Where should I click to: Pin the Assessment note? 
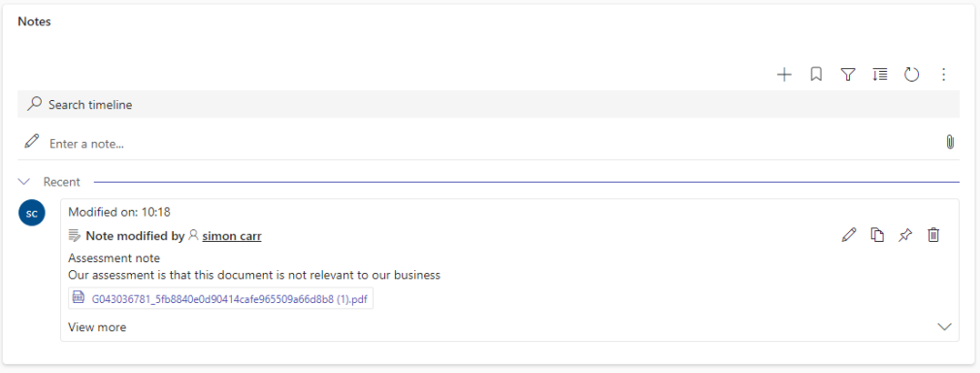tap(905, 235)
